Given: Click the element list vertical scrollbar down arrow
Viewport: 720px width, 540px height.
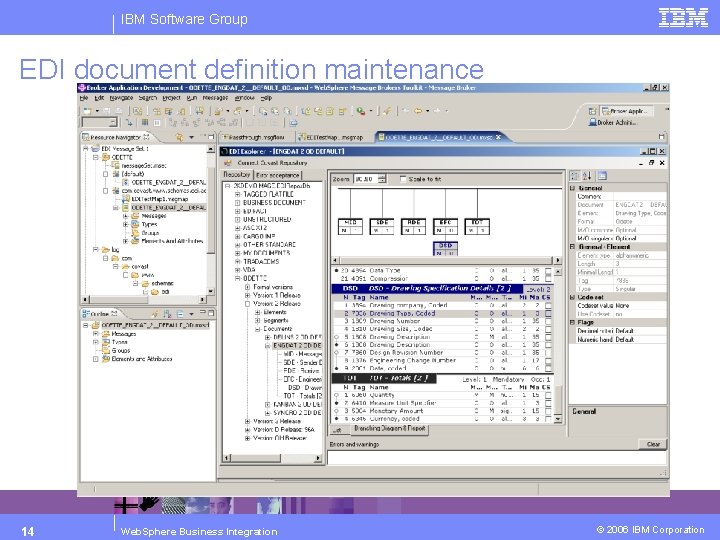Looking at the screenshot, I should pyautogui.click(x=558, y=419).
